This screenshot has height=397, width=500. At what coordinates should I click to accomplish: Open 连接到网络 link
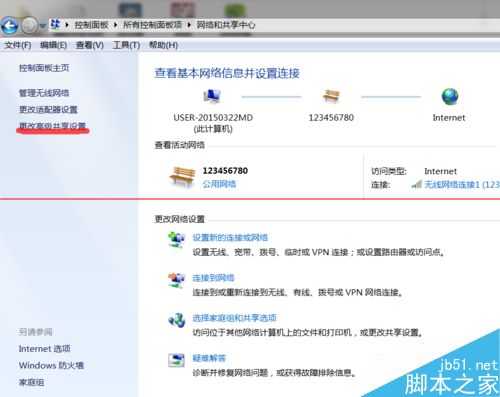213,278
